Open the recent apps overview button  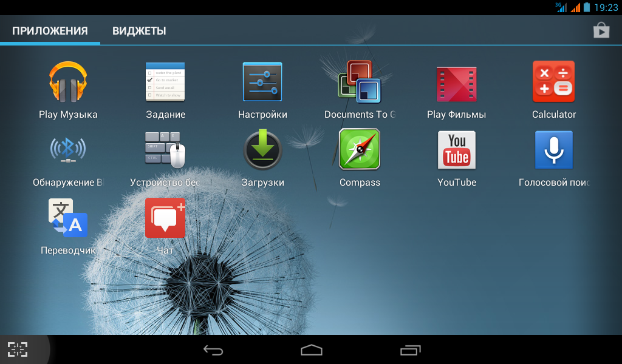coord(410,349)
